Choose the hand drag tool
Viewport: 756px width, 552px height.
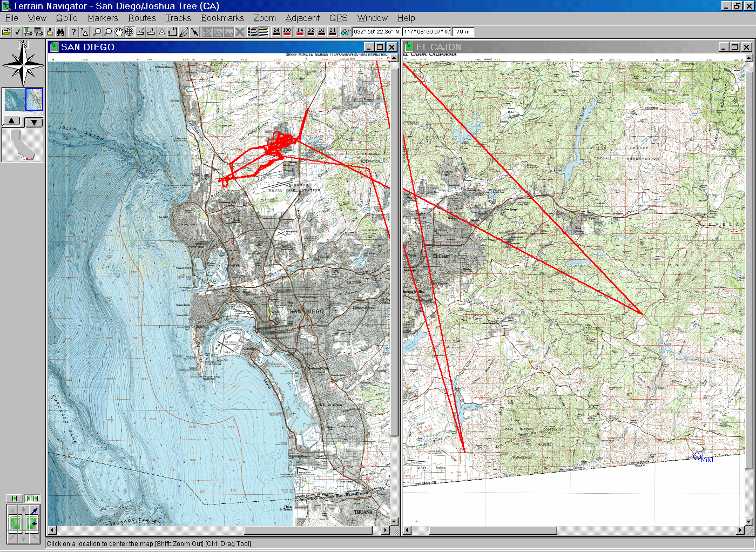tap(119, 32)
